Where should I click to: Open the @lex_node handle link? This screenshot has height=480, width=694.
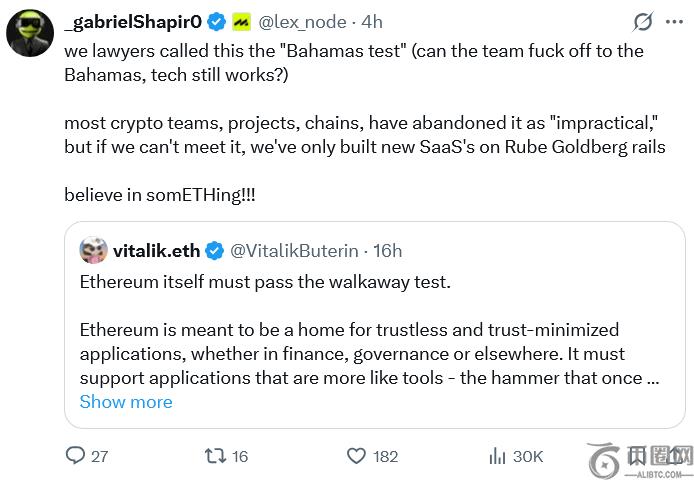pos(300,21)
